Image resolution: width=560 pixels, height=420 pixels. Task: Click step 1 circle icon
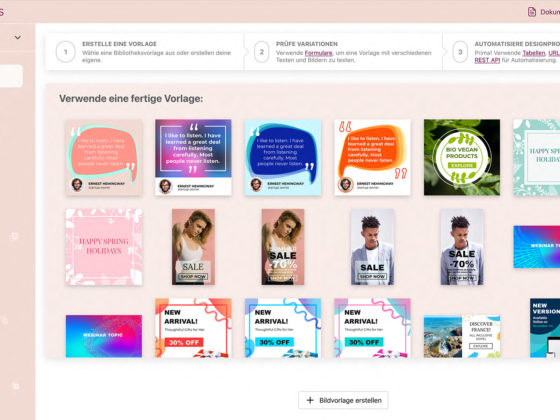66,52
